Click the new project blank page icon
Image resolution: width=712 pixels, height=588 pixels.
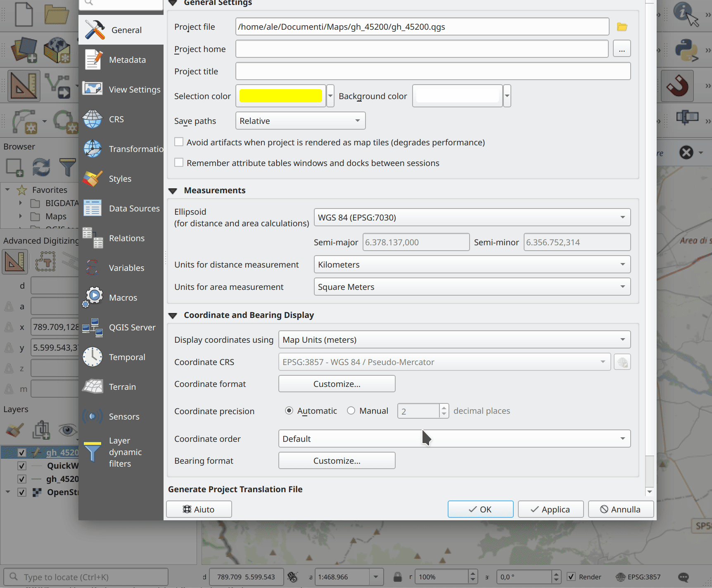[24, 14]
